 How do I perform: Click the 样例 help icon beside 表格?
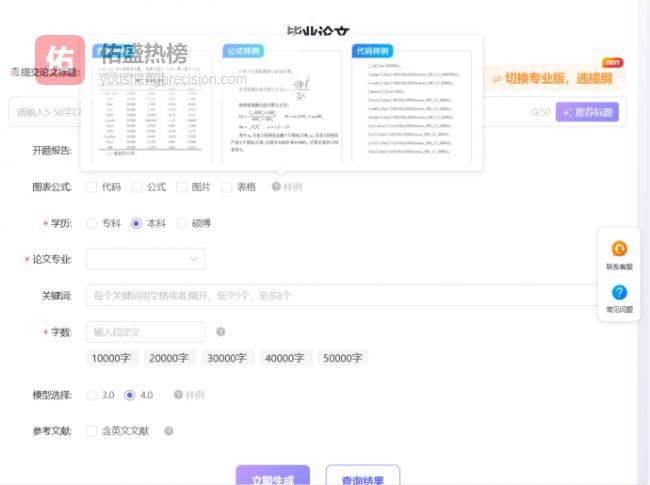[276, 187]
